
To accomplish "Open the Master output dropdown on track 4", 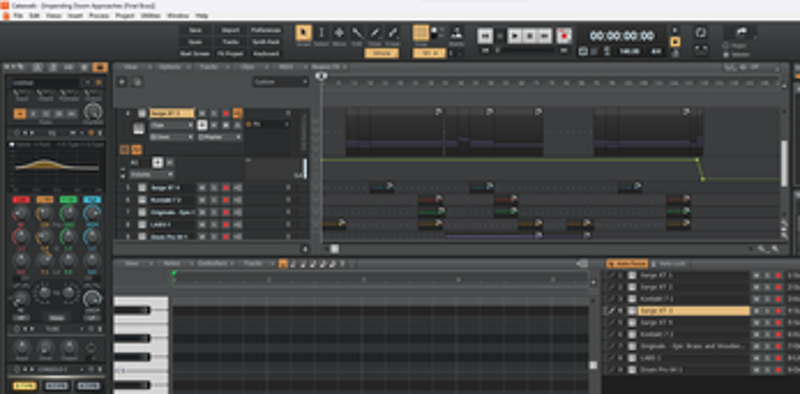I will pyautogui.click(x=220, y=137).
